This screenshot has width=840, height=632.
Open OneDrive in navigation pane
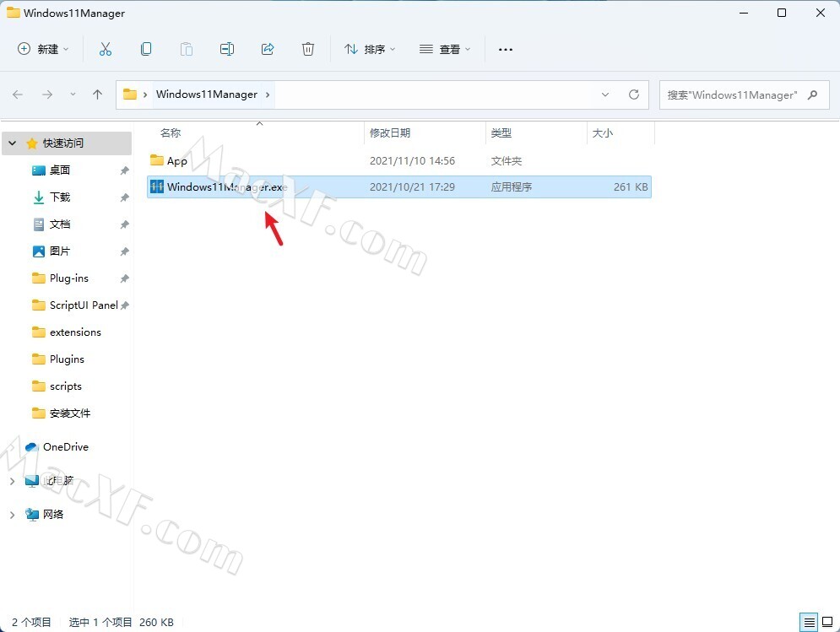[65, 446]
